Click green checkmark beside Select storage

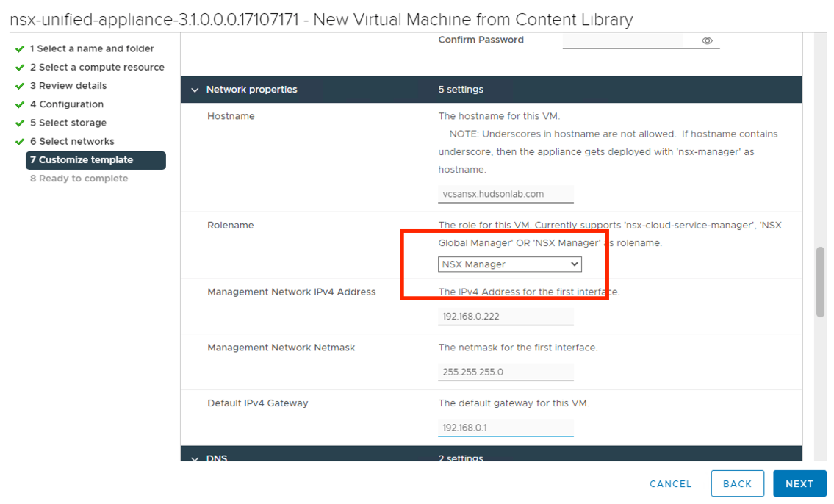click(20, 123)
